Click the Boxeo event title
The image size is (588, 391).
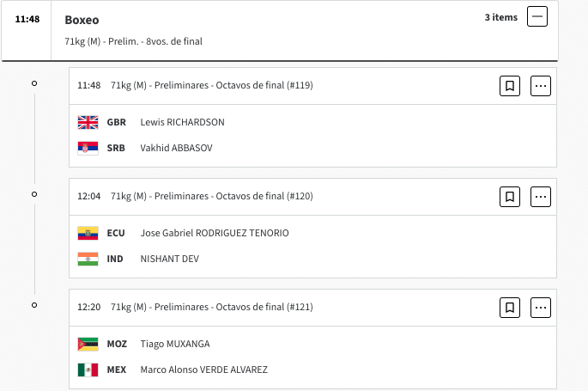point(82,20)
